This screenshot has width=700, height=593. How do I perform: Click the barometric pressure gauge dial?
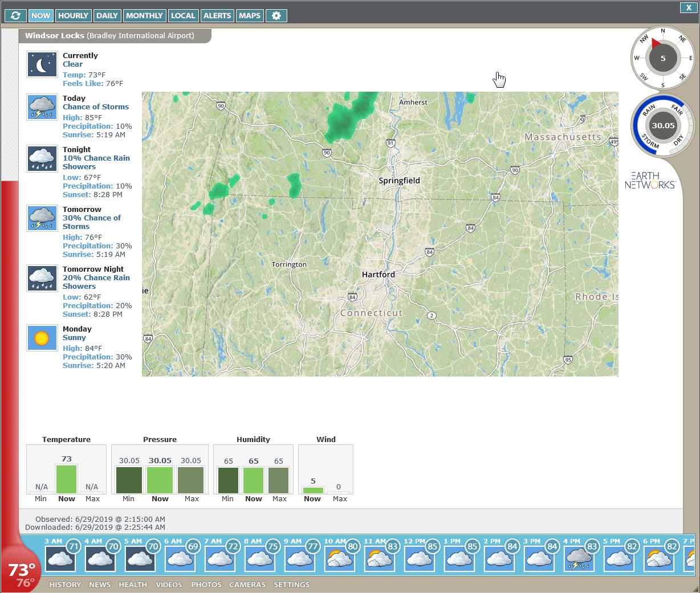coord(662,126)
